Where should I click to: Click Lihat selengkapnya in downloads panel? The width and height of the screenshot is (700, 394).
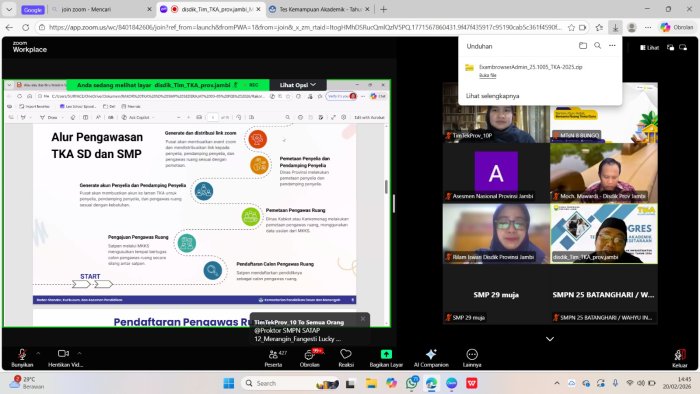pos(492,96)
